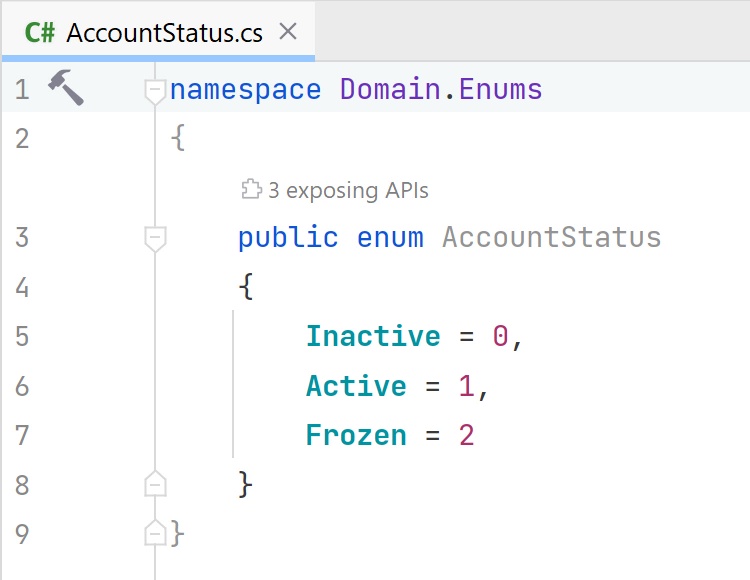Image resolution: width=750 pixels, height=580 pixels.
Task: Click the AccountStatus enum name
Action: 551,237
